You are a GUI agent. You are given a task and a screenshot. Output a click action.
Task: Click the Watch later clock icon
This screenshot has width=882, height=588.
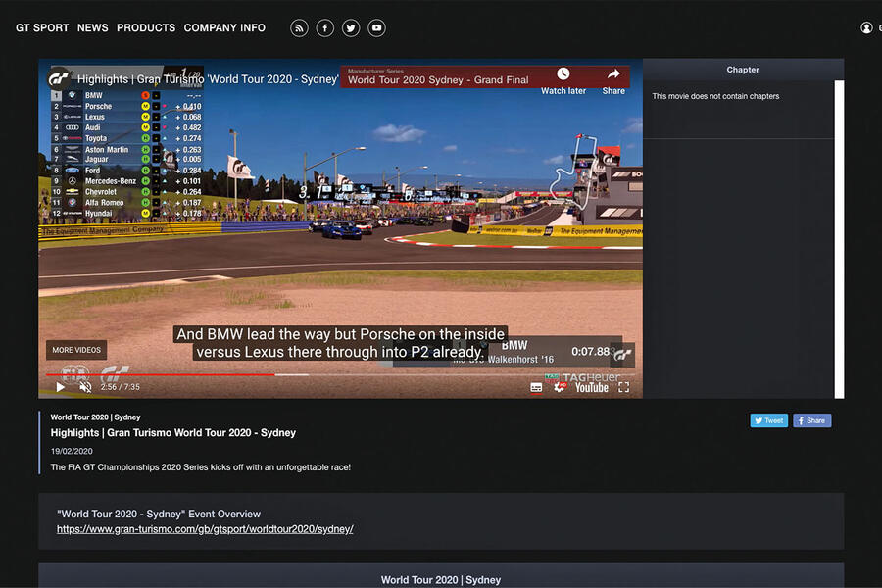click(x=563, y=73)
